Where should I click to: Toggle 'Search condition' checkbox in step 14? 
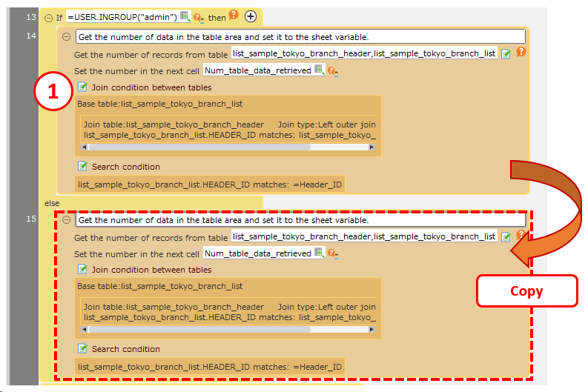point(83,167)
